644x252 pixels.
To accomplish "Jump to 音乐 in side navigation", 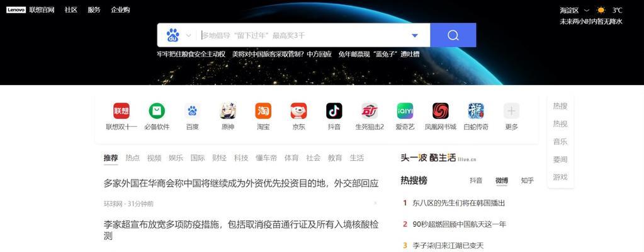I will tap(560, 142).
